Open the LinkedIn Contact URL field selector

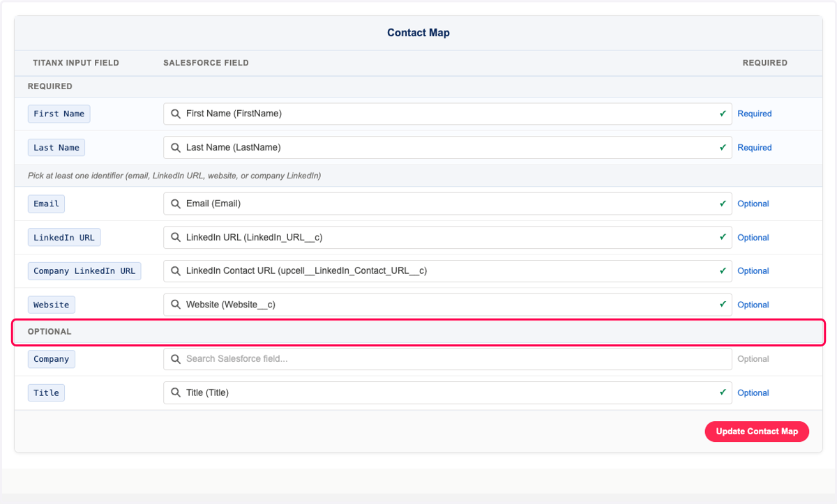pyautogui.click(x=448, y=271)
